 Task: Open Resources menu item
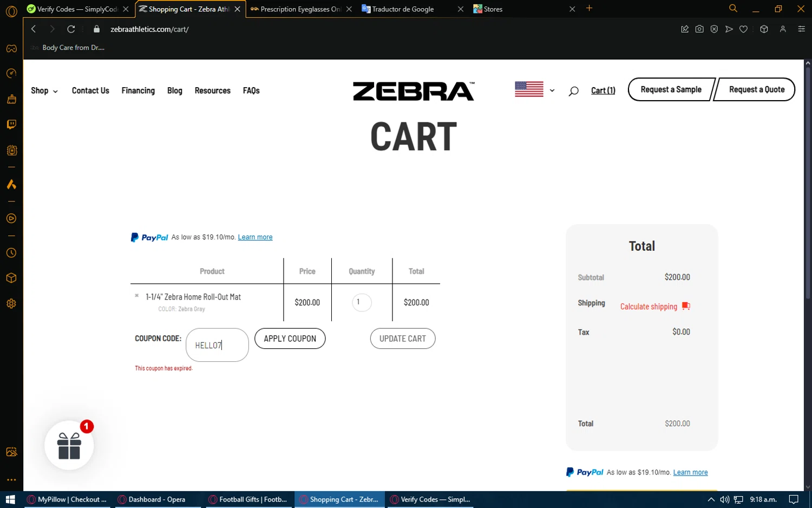pos(213,90)
